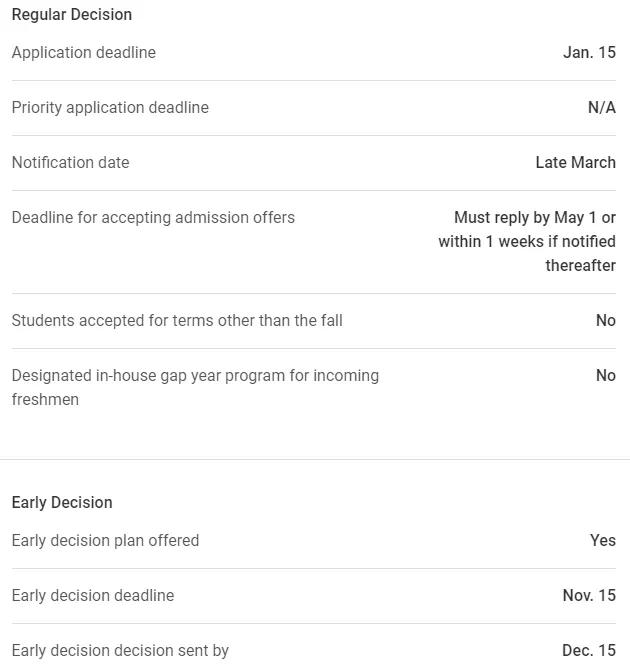Click the Dec. 15 decision sent value

point(589,651)
